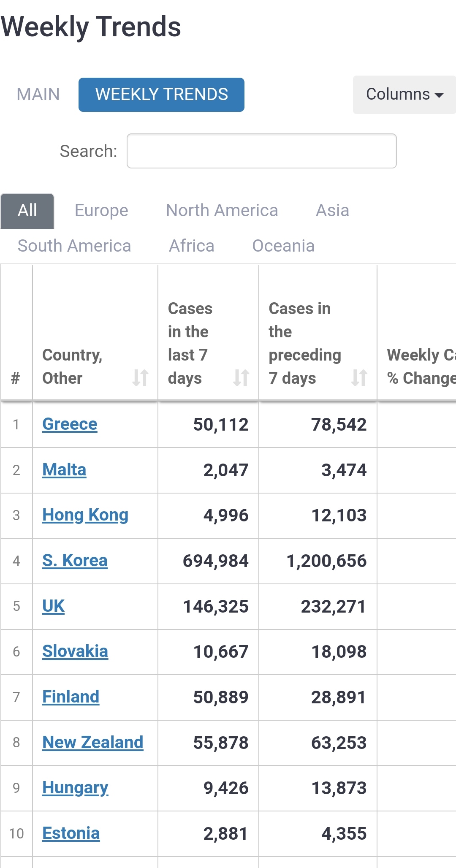Open the New Zealand link

coord(93,742)
